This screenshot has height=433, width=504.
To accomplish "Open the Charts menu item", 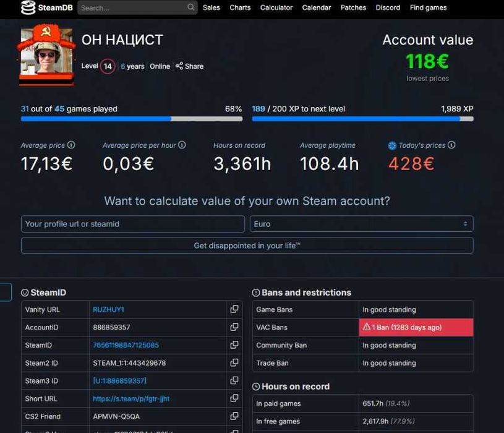I will (240, 7).
